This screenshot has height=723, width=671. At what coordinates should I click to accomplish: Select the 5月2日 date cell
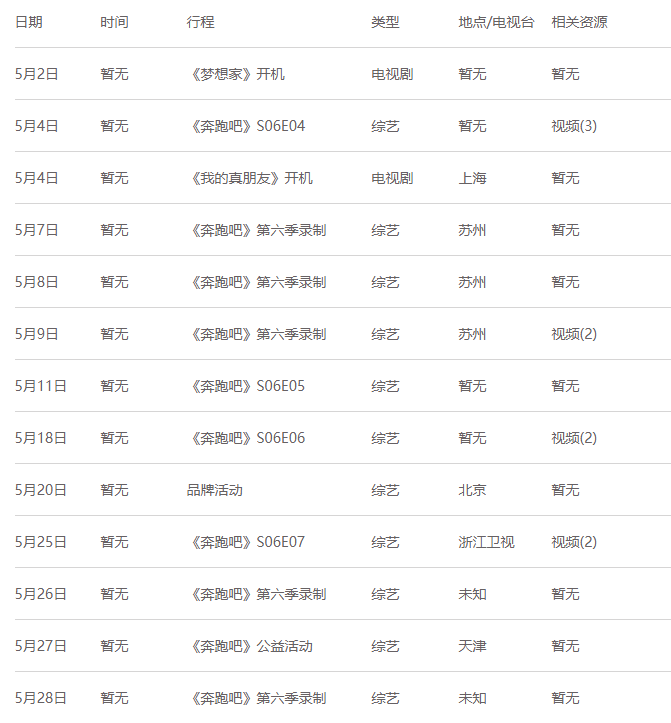click(37, 74)
